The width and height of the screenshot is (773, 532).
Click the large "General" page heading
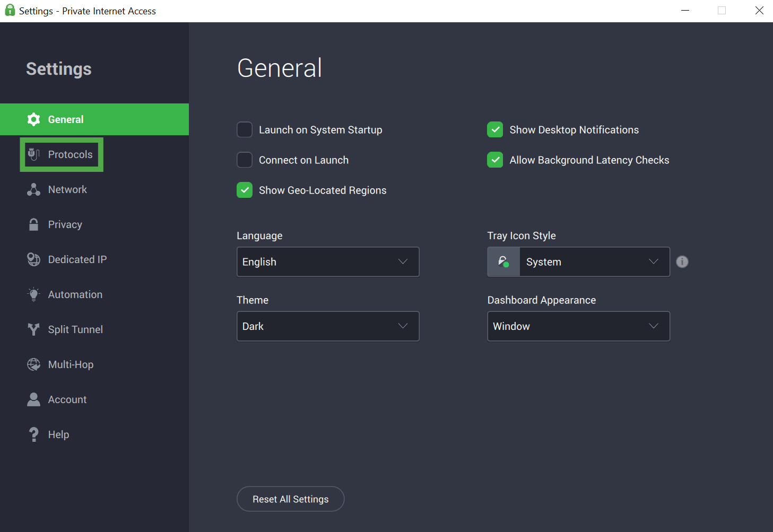pos(280,68)
